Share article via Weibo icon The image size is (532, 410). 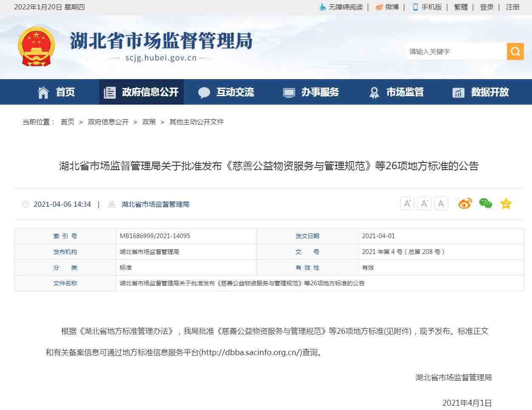[x=465, y=204]
